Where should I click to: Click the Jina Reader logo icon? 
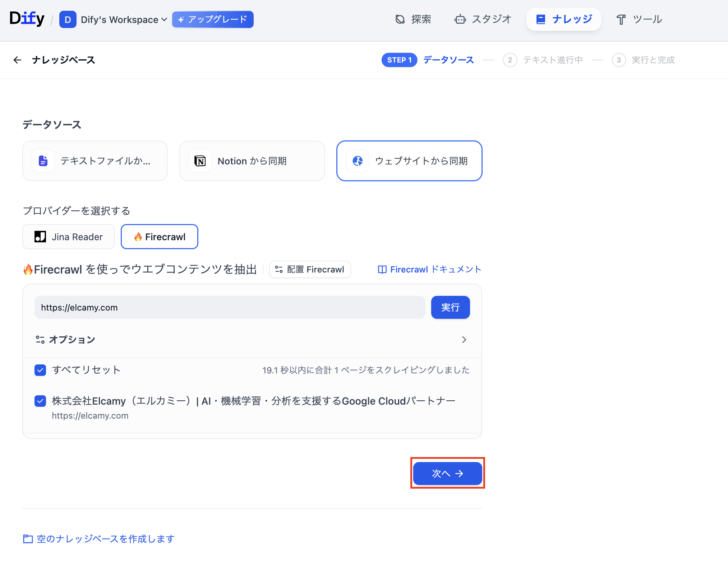coord(40,237)
